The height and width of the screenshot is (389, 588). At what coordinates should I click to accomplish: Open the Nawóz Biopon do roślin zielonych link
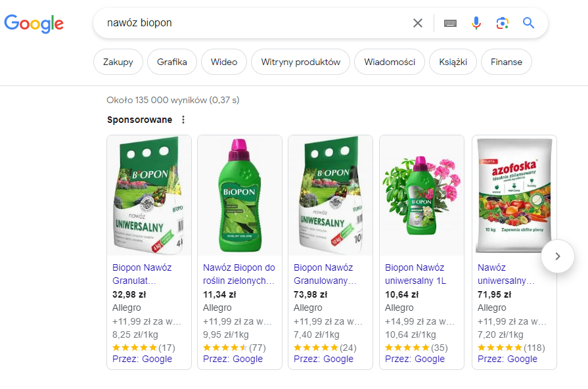click(x=239, y=274)
